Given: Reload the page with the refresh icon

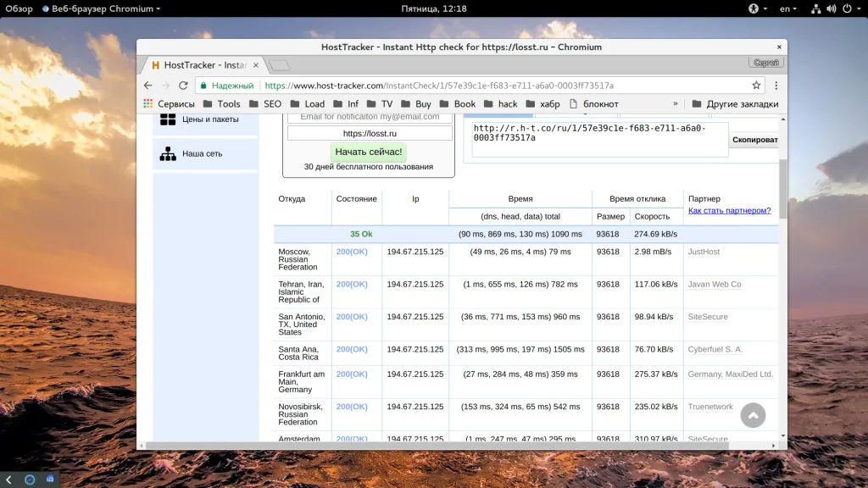Looking at the screenshot, I should 182,86.
